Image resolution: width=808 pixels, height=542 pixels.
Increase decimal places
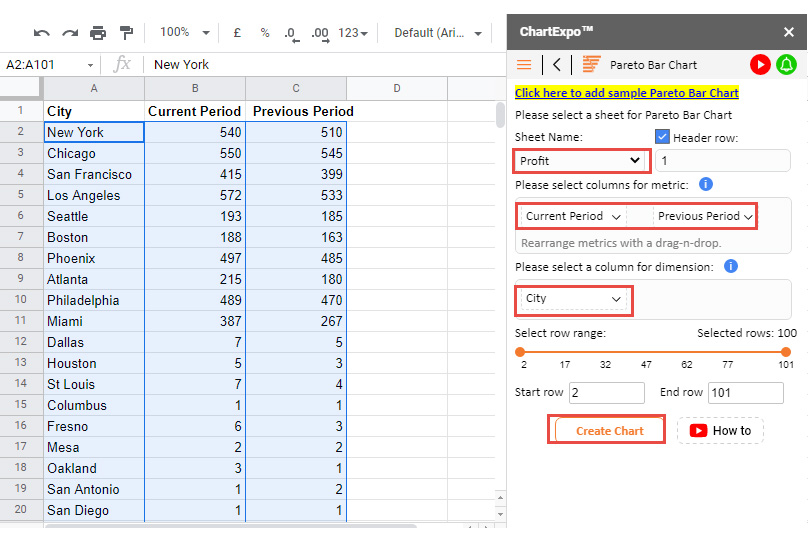point(320,34)
